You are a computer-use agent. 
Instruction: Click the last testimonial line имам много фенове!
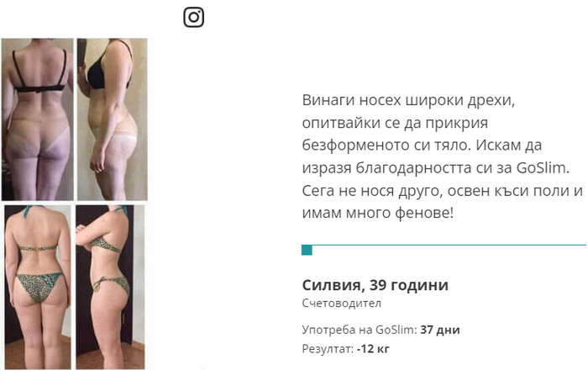[378, 213]
